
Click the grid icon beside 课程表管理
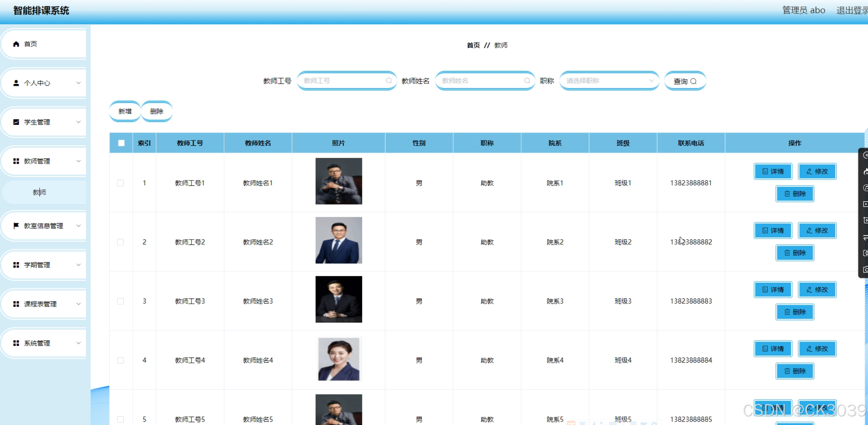coord(16,304)
